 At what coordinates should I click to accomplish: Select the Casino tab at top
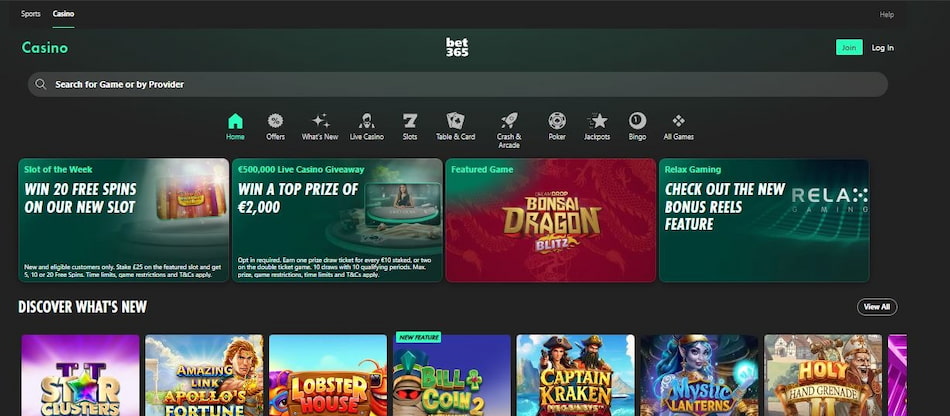(x=63, y=13)
